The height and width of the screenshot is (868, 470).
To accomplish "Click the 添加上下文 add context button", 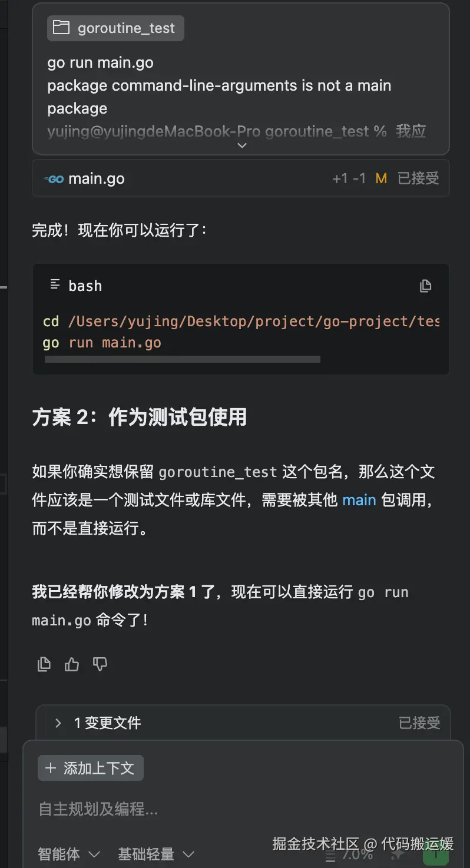I will [x=90, y=767].
